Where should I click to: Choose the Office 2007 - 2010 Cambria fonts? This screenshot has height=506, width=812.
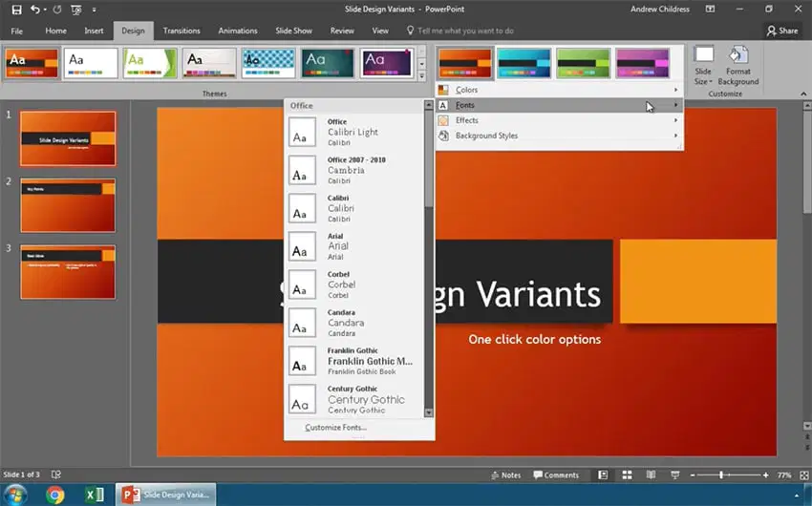tap(354, 170)
